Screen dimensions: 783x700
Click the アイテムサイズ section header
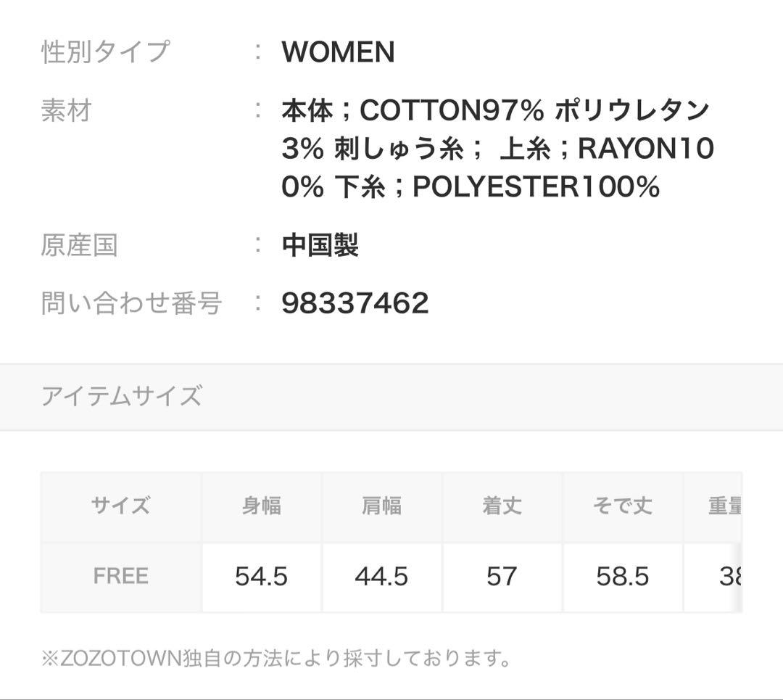point(122,396)
